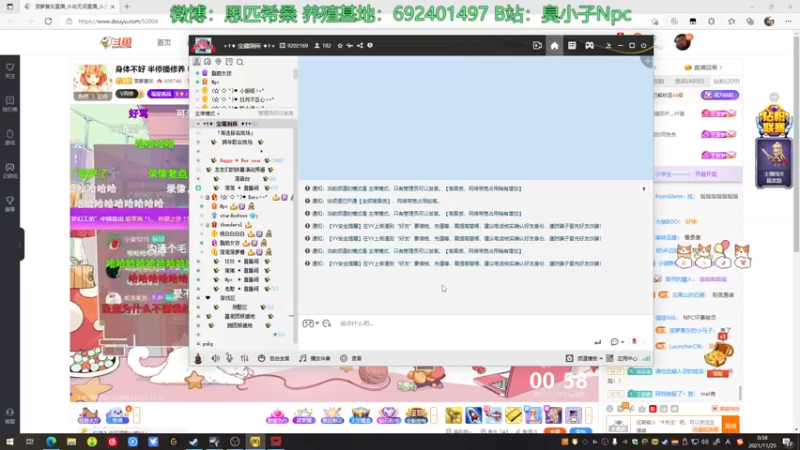The height and width of the screenshot is (450, 800).
Task: Collapse the currently joined live room channel
Action: [x=198, y=188]
